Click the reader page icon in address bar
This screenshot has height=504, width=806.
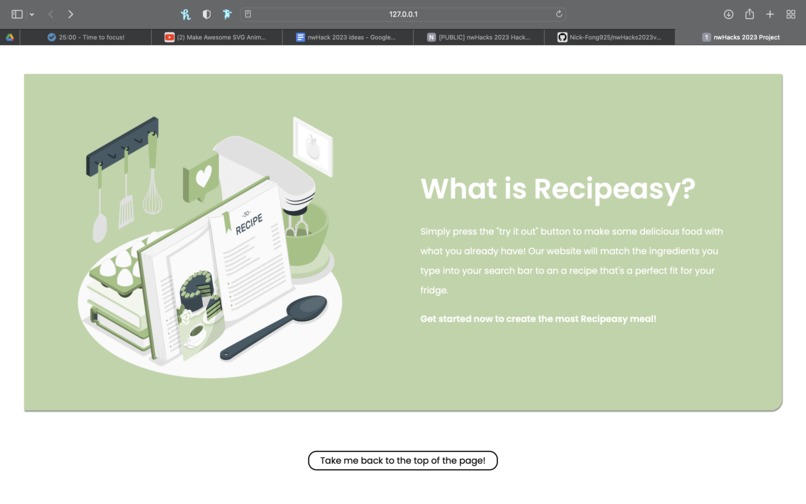pos(248,14)
